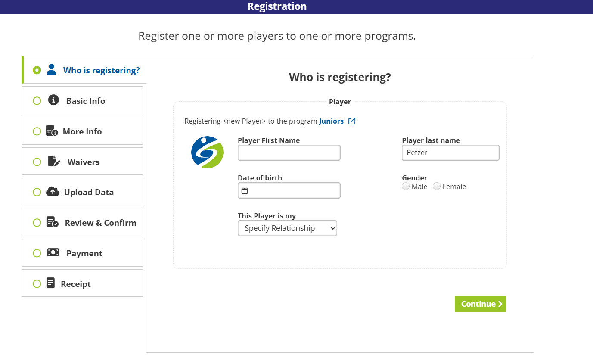Viewport: 593px width, 364px height.
Task: Click the person icon beside Who is registering
Action: (51, 69)
